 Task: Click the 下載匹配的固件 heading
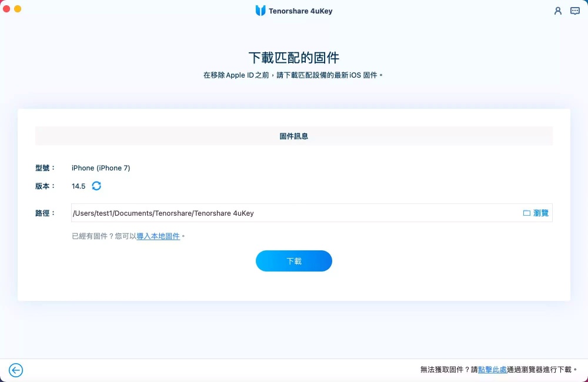[x=294, y=58]
